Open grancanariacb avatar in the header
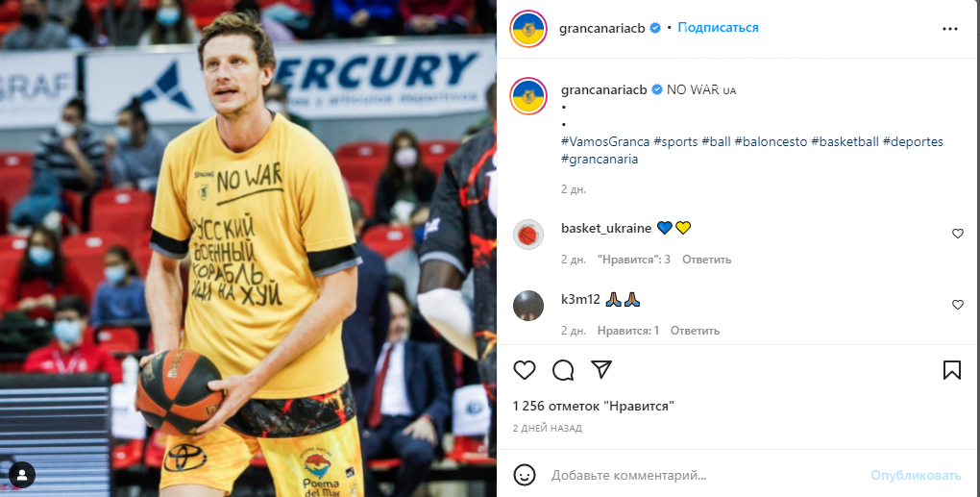 click(x=528, y=28)
